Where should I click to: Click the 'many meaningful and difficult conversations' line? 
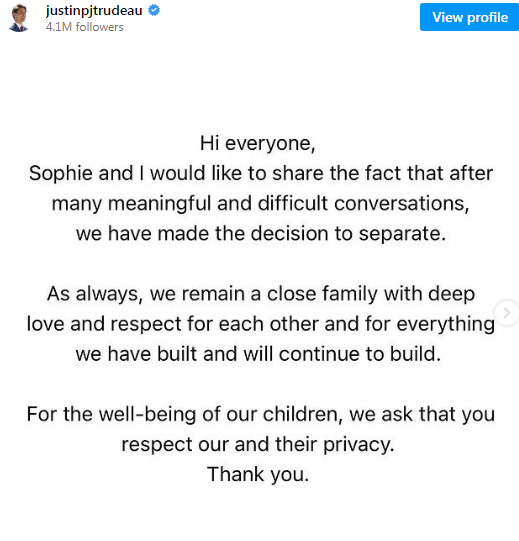(261, 204)
